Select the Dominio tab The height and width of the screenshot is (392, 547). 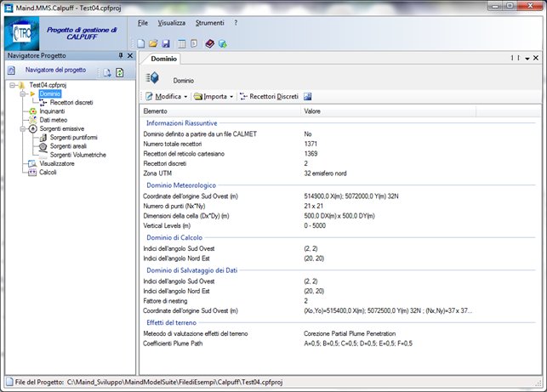(163, 59)
